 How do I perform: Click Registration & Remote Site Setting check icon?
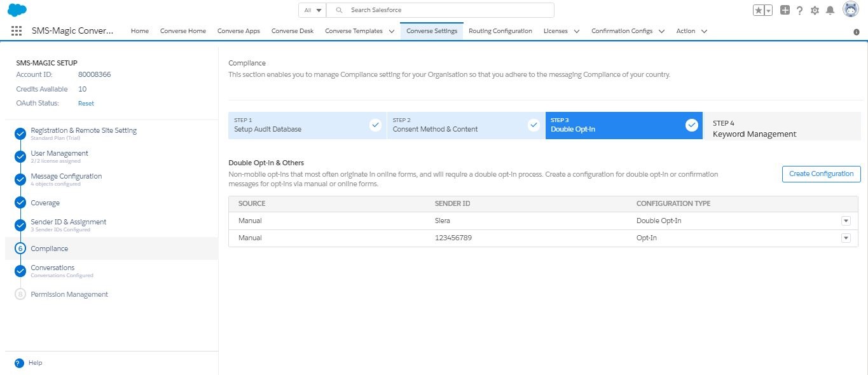[20, 133]
